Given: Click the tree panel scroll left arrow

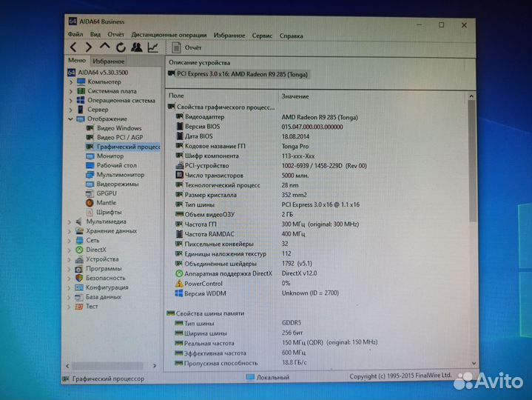Looking at the screenshot, I should pyautogui.click(x=67, y=366).
